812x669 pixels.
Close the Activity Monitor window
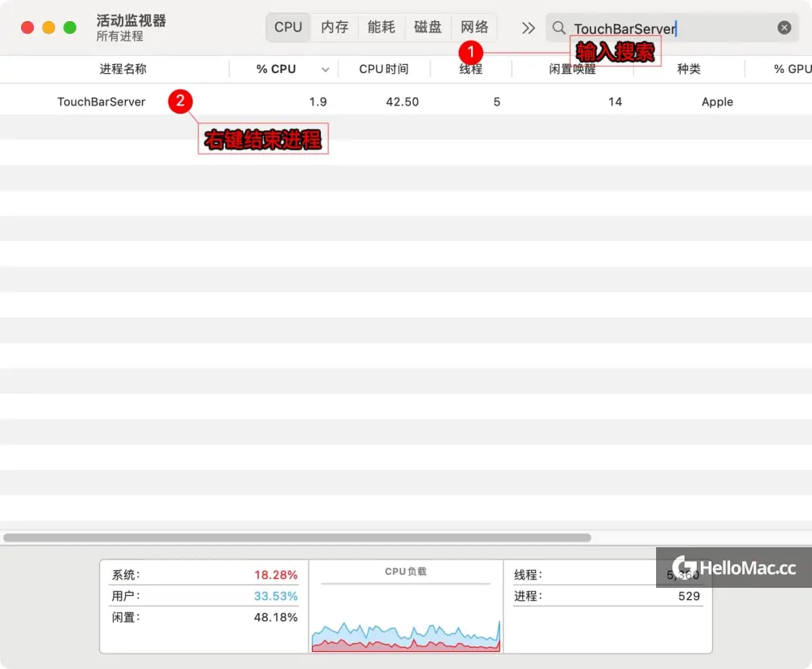[x=28, y=28]
